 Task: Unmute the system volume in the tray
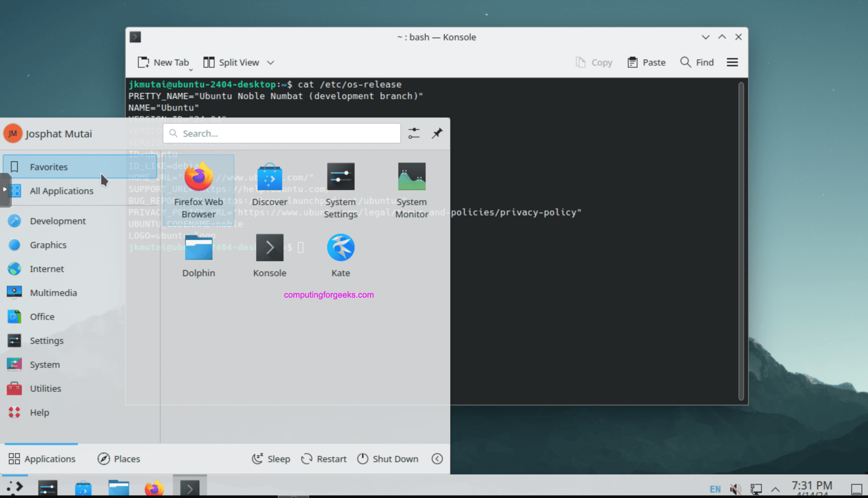[736, 489]
